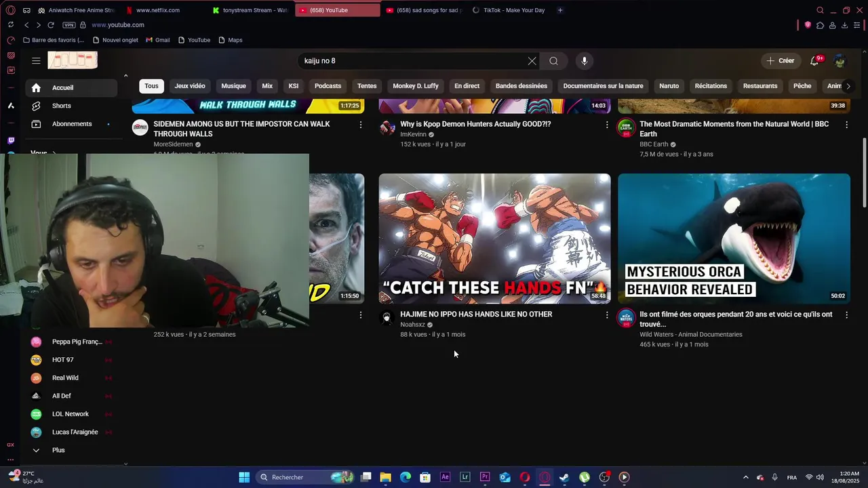Open the Maps bookmark
868x488 pixels.
(231, 40)
